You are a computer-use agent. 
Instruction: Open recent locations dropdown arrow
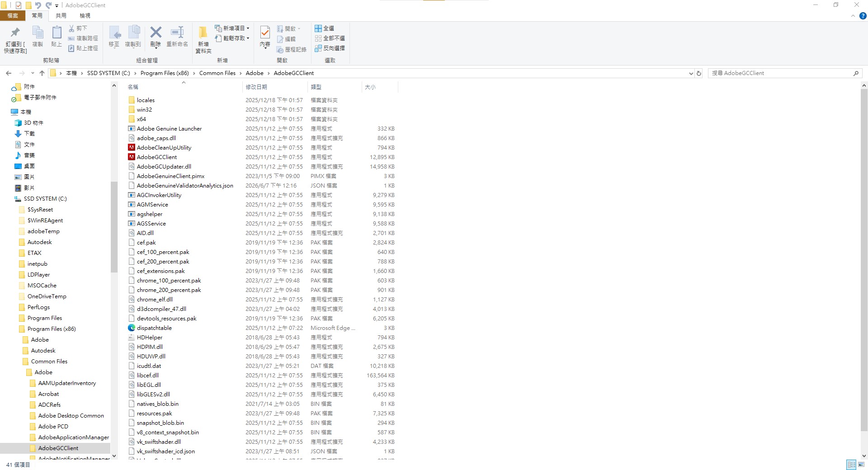(x=33, y=73)
